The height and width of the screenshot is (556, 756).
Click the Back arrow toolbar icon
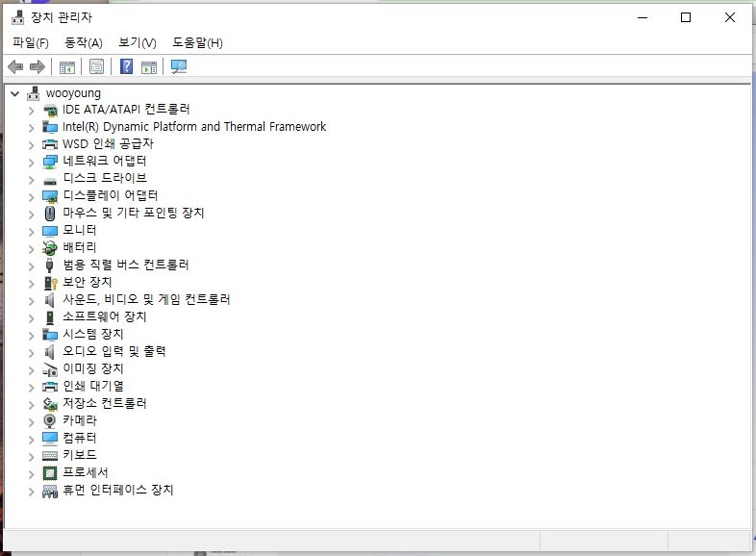click(15, 66)
